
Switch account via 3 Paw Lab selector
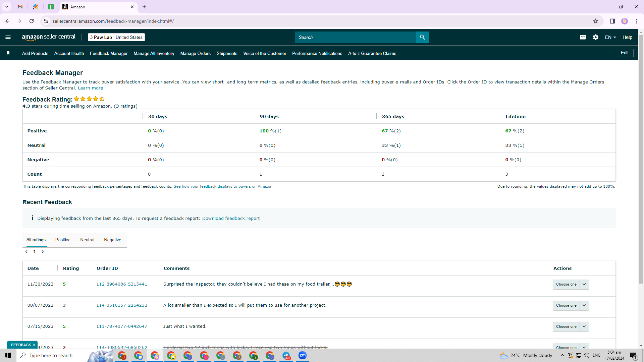coord(116,37)
